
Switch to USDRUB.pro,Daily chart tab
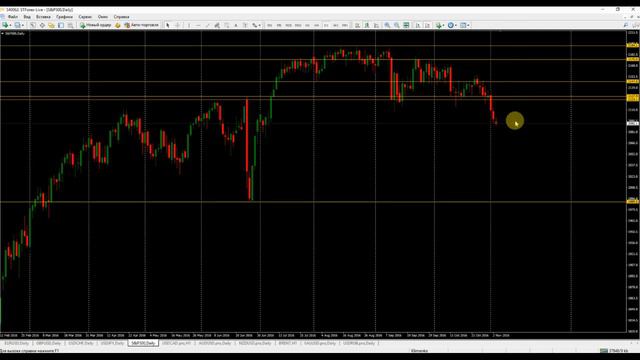[359, 343]
